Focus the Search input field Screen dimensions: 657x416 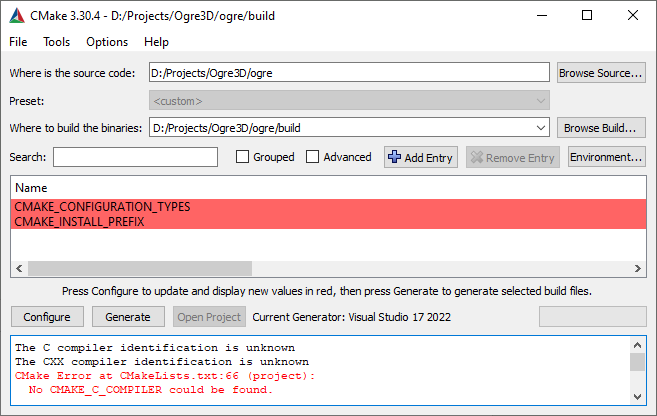pyautogui.click(x=135, y=157)
